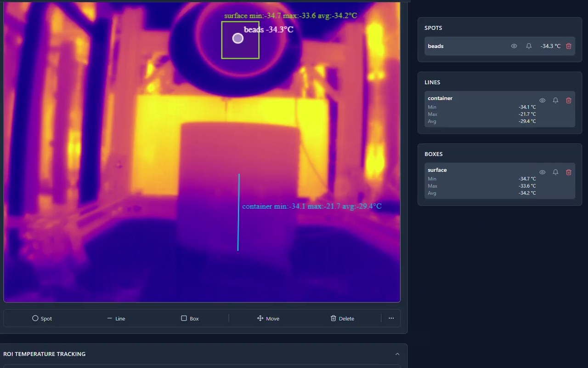Click the BOXES section heading

point(434,154)
